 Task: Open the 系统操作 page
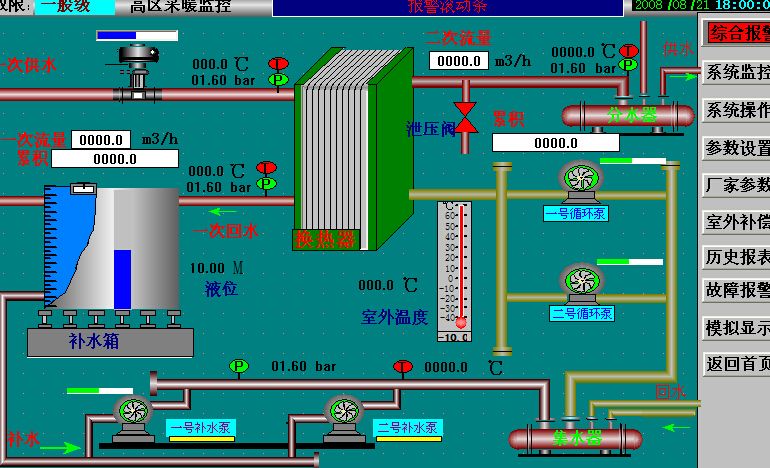click(x=738, y=109)
